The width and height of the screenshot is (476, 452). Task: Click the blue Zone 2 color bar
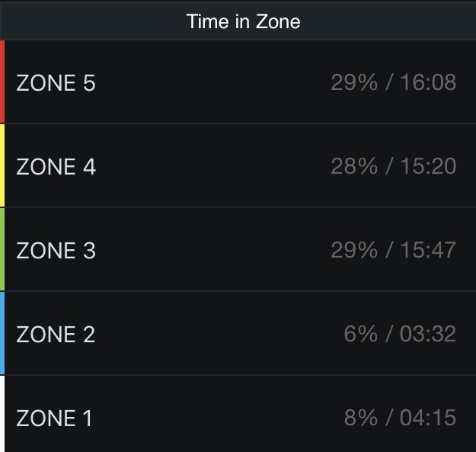2,333
